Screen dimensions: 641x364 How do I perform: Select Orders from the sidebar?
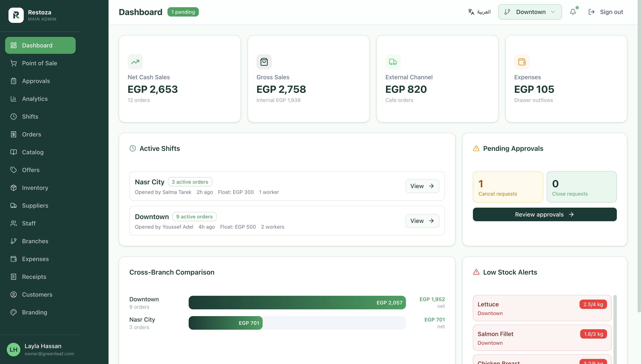40,134
